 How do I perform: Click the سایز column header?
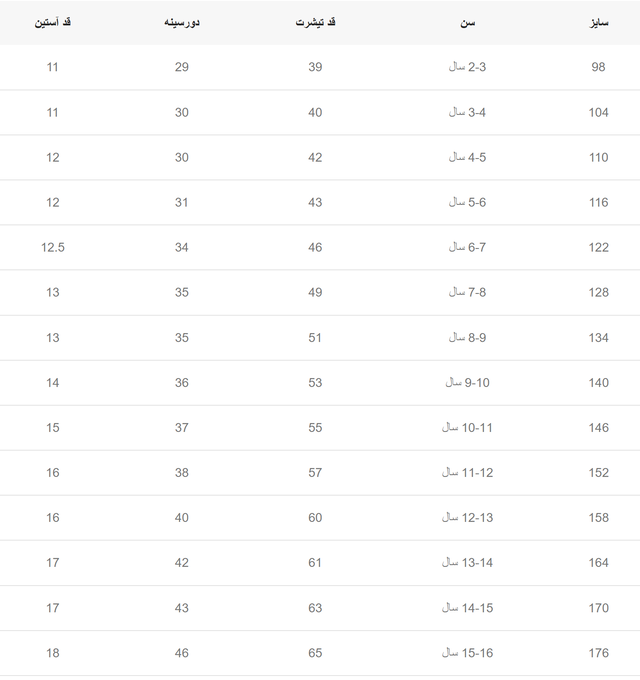pos(599,22)
